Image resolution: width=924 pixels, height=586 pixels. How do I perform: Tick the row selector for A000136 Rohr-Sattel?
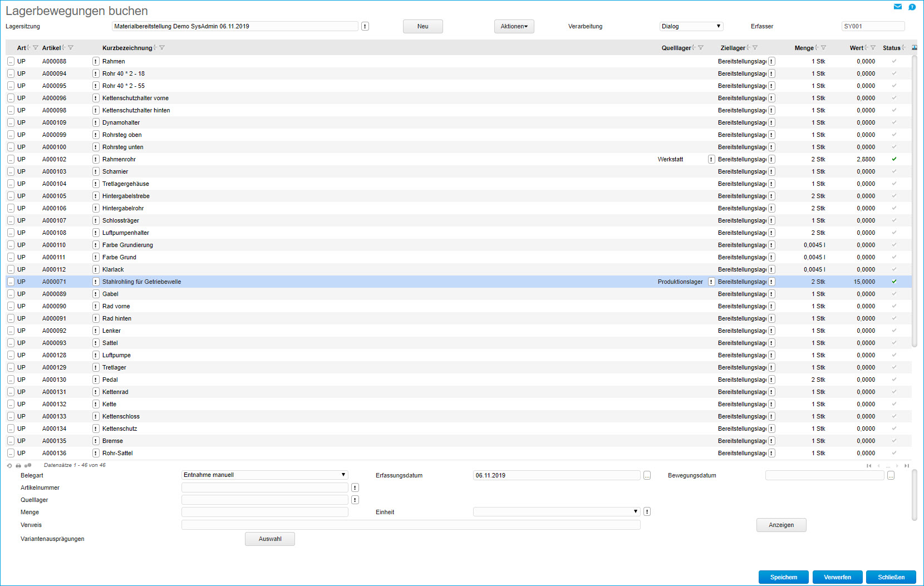[11, 454]
